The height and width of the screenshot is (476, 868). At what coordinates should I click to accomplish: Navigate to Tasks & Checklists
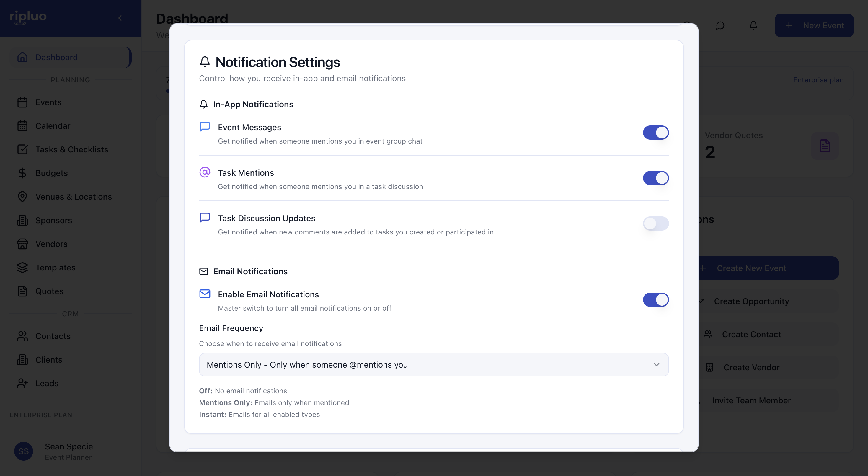[x=70, y=149]
